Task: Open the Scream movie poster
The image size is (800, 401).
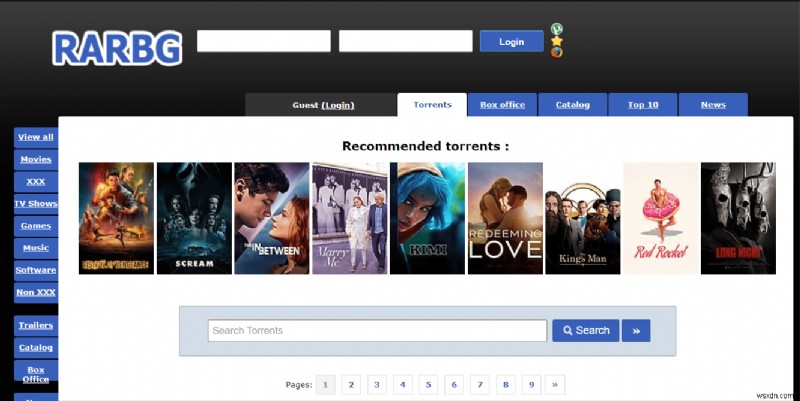Action: [194, 218]
